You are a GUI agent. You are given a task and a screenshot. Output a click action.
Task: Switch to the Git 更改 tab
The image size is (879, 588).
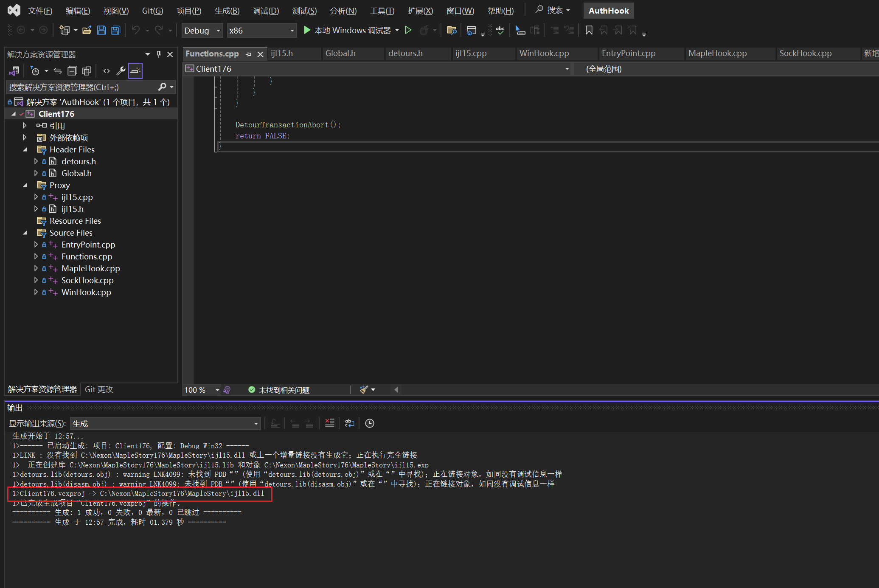pyautogui.click(x=99, y=389)
